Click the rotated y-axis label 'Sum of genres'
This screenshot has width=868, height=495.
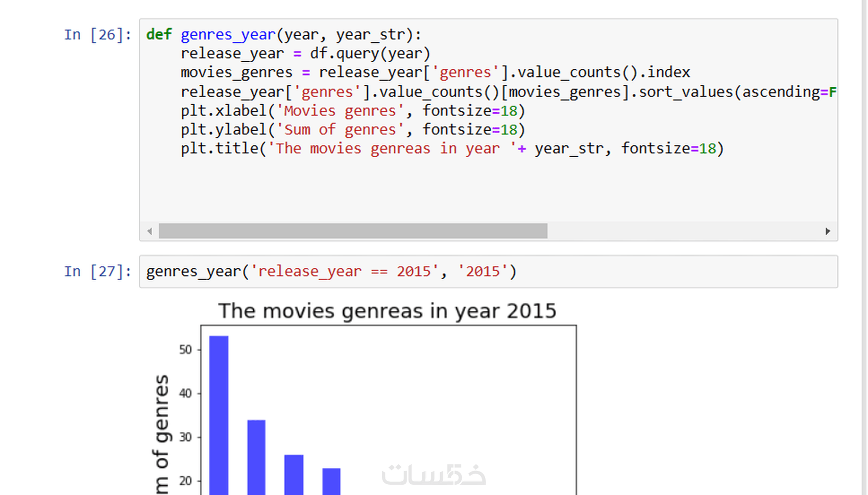pyautogui.click(x=161, y=434)
